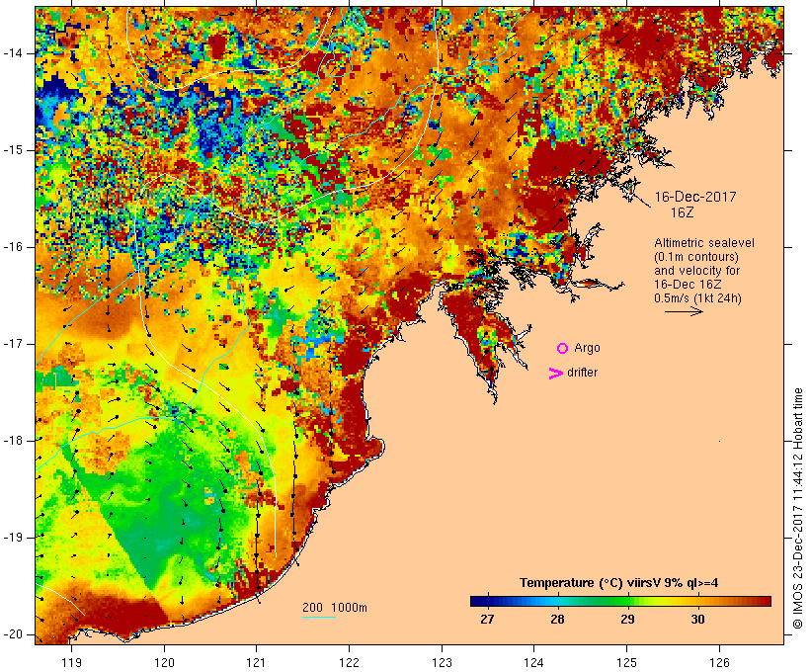Click the latitude label -14

click(x=13, y=53)
